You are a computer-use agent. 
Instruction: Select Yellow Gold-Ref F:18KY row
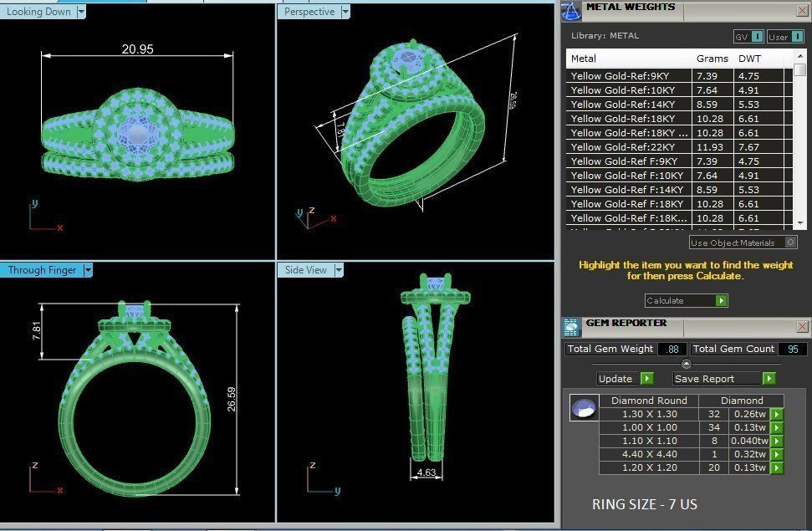pyautogui.click(x=679, y=204)
